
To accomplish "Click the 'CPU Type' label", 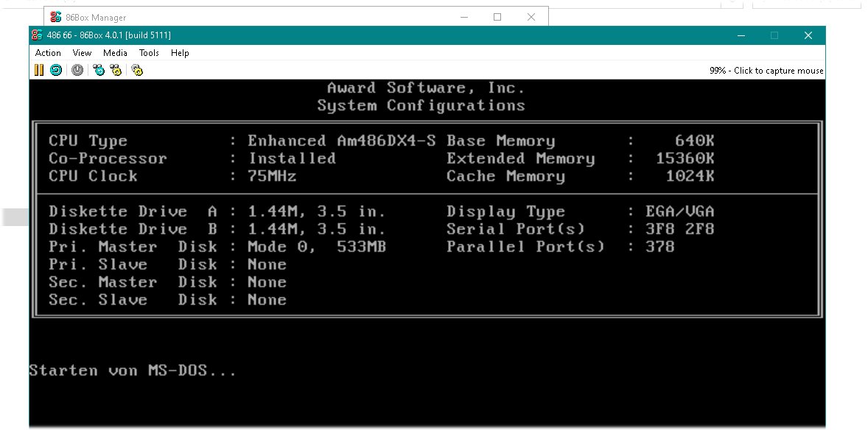I will coord(88,141).
